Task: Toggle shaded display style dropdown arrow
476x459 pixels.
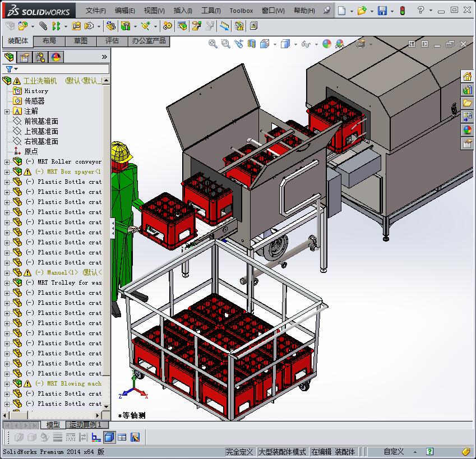Action: coord(295,43)
